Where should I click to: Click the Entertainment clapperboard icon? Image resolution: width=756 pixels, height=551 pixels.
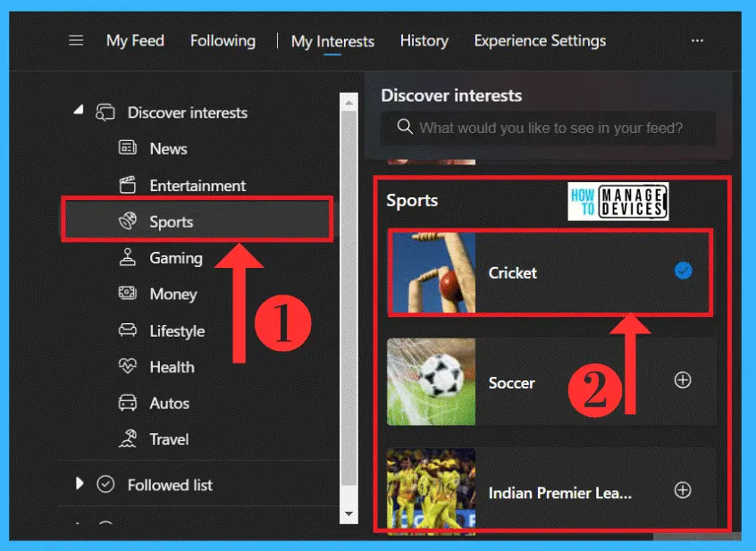click(x=128, y=185)
